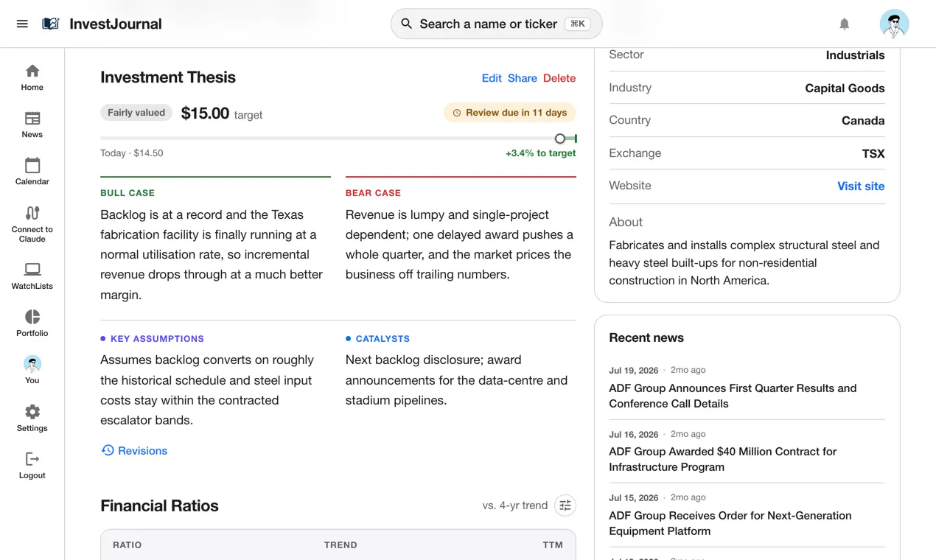Viewport: 936px width, 560px height.
Task: Click the price-to-target slider handle
Action: [x=560, y=139]
